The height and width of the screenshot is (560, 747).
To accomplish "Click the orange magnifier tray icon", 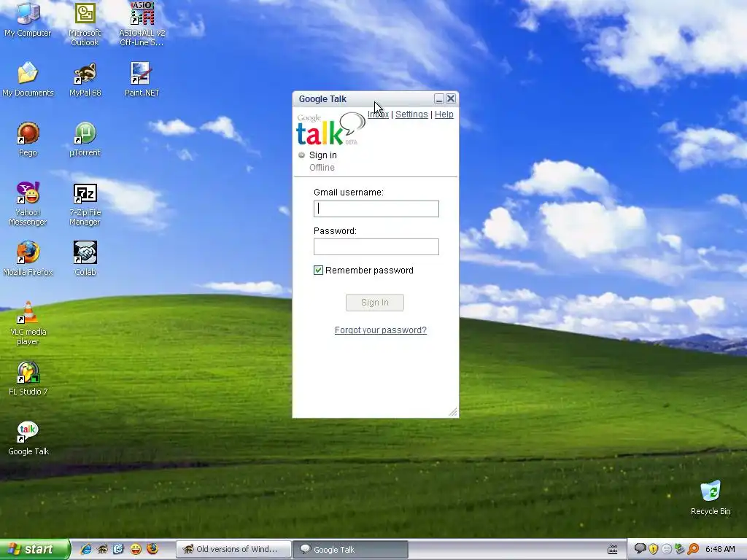I will tap(693, 549).
